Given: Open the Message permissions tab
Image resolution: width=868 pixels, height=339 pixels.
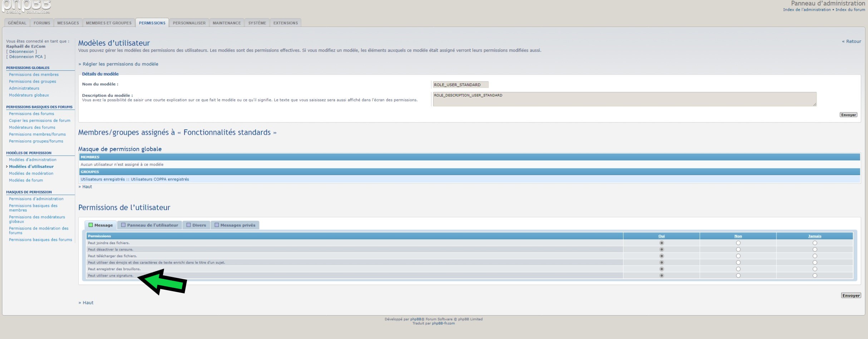Looking at the screenshot, I should click(x=100, y=225).
